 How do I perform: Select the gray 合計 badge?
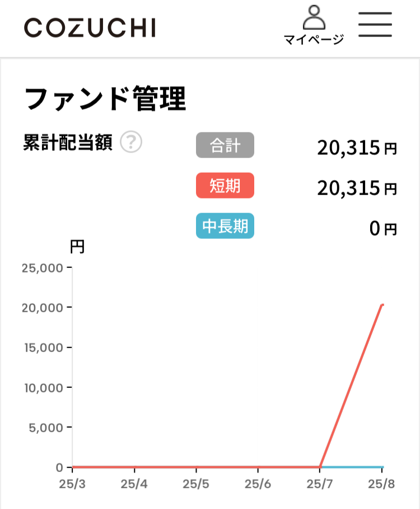(225, 145)
